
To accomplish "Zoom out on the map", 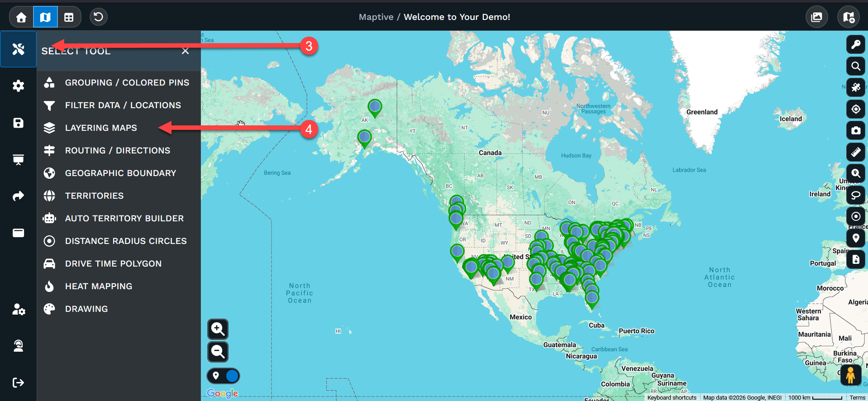I will (218, 352).
